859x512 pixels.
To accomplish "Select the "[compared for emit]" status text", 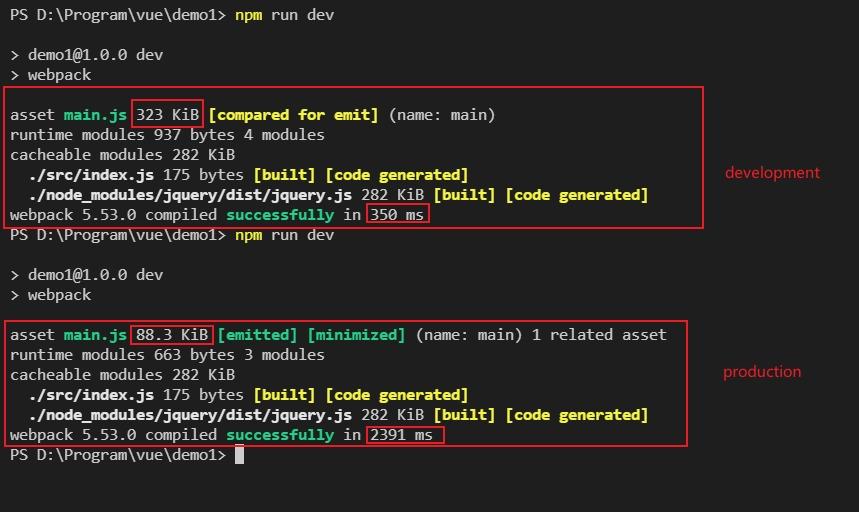I will click(294, 114).
